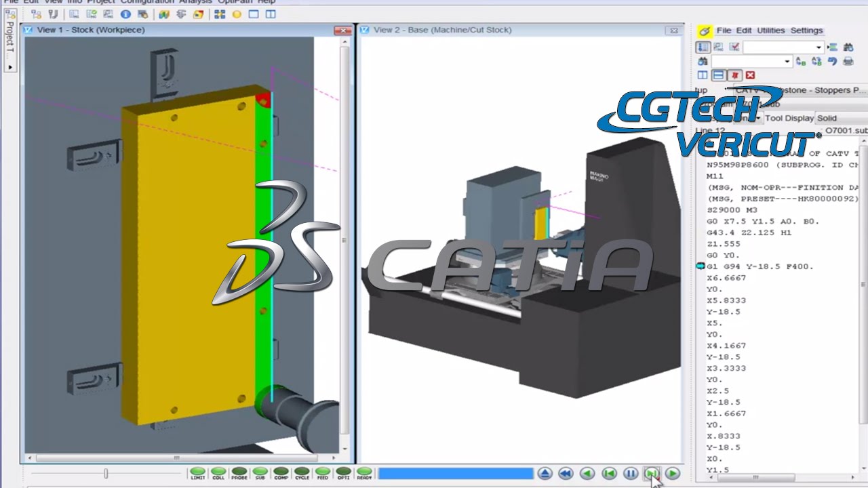Click NC program vertical scrollbar
Viewport: 868px width, 488px height.
point(863,305)
